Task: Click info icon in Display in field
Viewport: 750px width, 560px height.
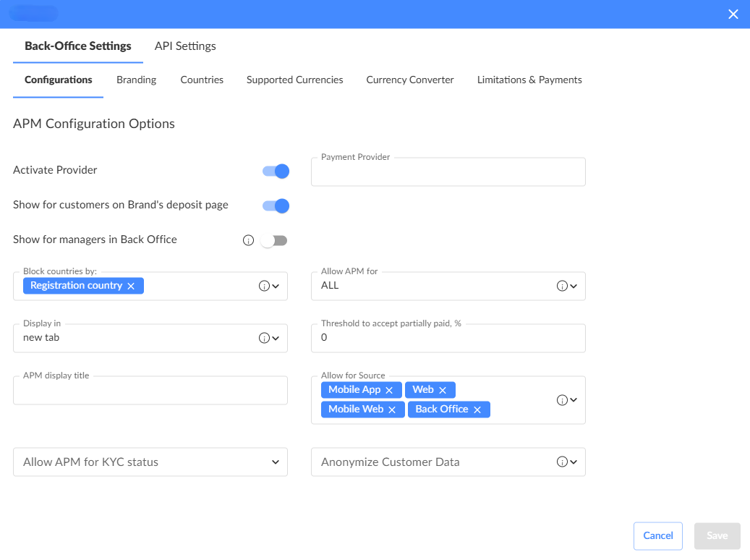Action: pos(264,338)
